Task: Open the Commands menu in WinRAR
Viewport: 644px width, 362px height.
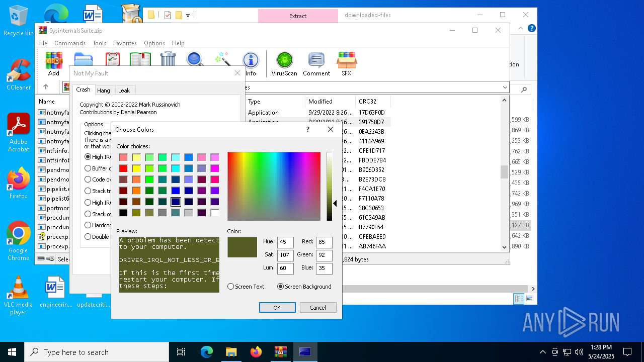Action: [70, 43]
